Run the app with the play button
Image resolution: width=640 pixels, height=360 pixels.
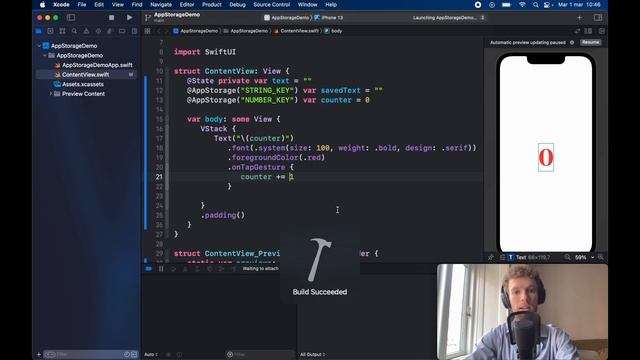pyautogui.click(x=129, y=18)
